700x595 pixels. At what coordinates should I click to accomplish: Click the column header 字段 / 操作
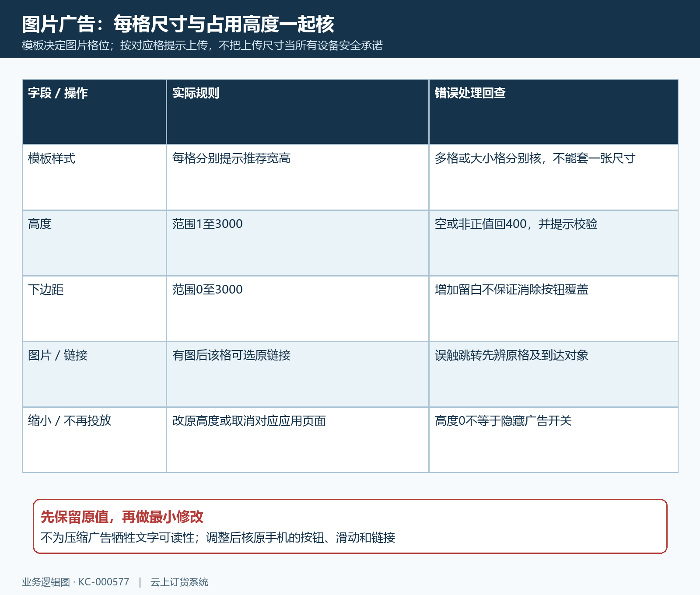[94, 112]
